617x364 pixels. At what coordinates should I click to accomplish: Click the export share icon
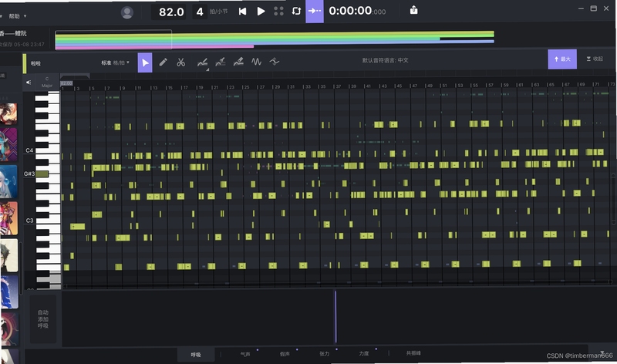413,10
